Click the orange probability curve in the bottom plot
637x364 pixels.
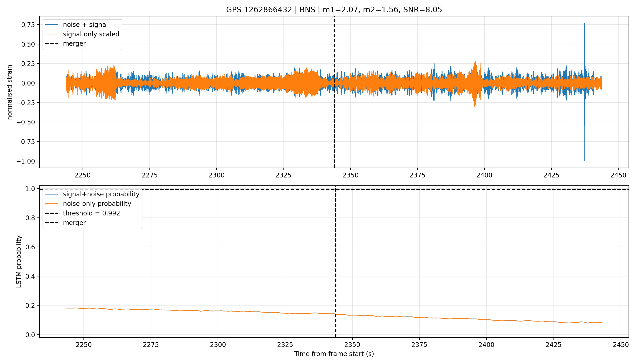tap(250, 311)
